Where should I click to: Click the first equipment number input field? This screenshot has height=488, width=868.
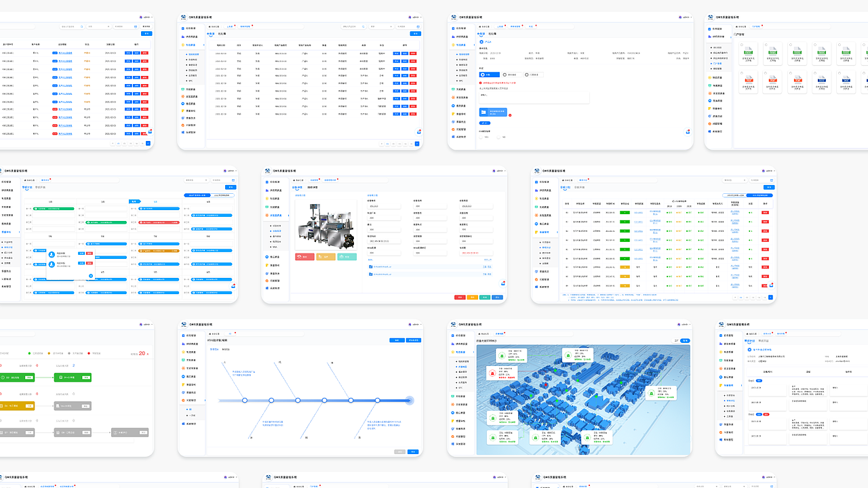coord(384,206)
